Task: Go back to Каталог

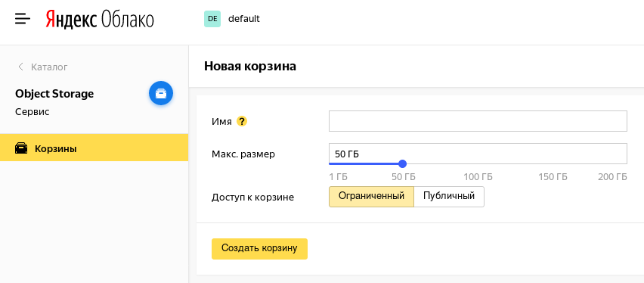Action: click(49, 67)
